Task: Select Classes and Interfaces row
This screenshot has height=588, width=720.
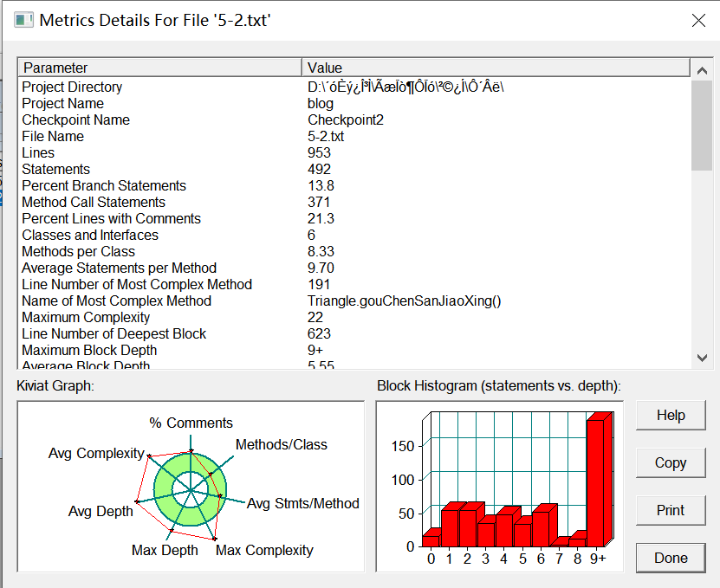Action: click(354, 235)
